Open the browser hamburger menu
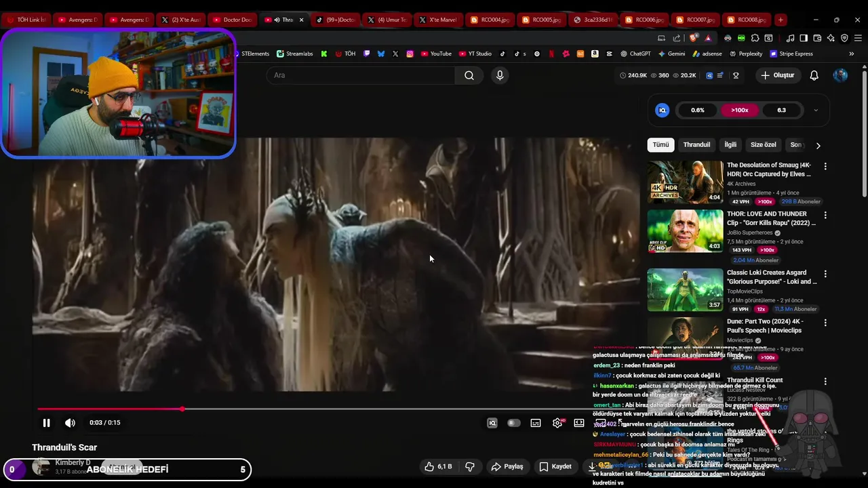The height and width of the screenshot is (488, 868). point(858,38)
